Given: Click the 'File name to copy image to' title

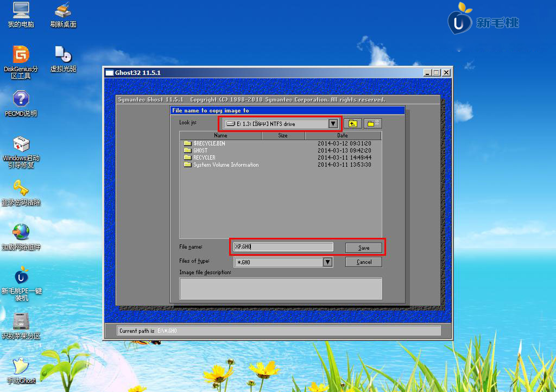Looking at the screenshot, I should click(210, 110).
